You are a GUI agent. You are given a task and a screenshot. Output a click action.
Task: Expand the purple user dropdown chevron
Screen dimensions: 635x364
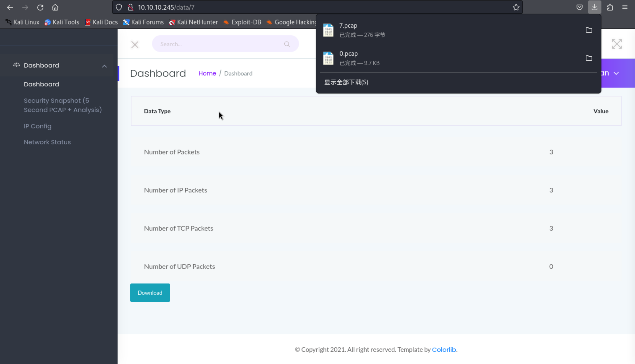pos(616,74)
